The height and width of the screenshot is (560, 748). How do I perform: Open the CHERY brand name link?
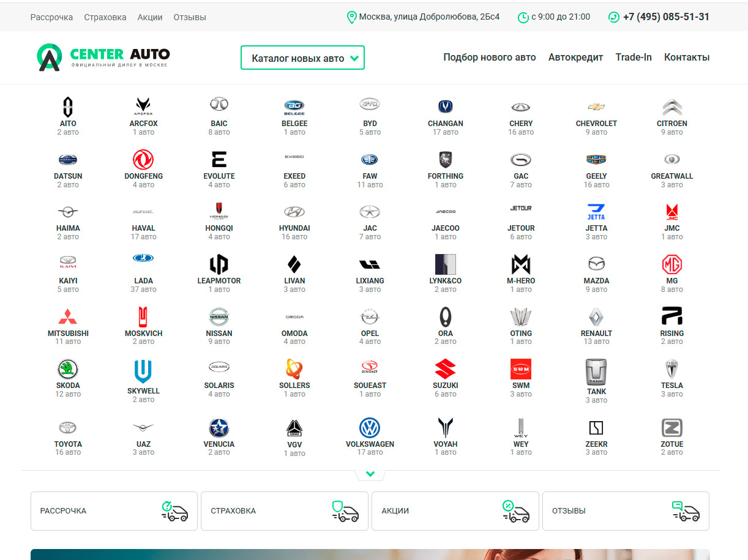[521, 124]
